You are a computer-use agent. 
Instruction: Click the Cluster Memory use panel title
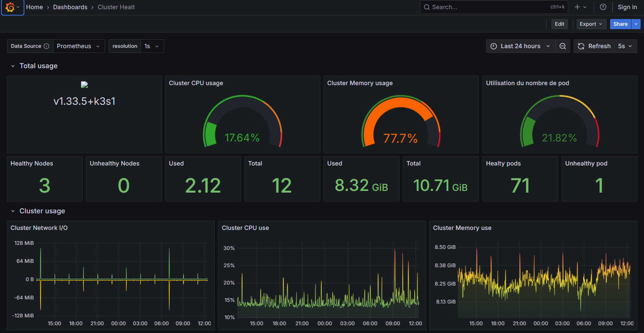[462, 228]
